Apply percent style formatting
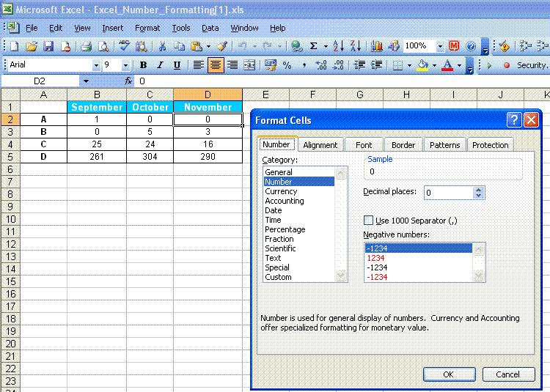The width and height of the screenshot is (550, 392). [x=287, y=65]
